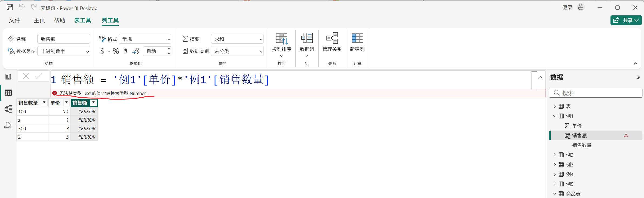Switch to Model view sidebar icon
This screenshot has height=198, width=644.
8,109
